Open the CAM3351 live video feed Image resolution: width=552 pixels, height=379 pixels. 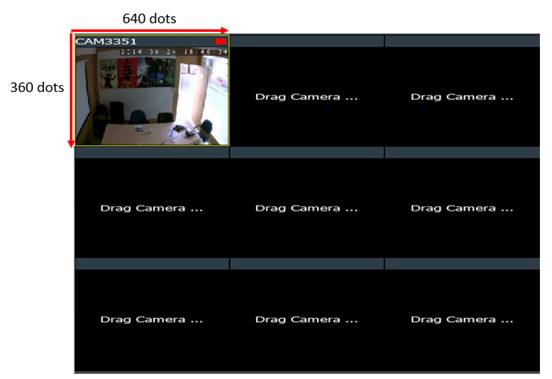click(152, 96)
